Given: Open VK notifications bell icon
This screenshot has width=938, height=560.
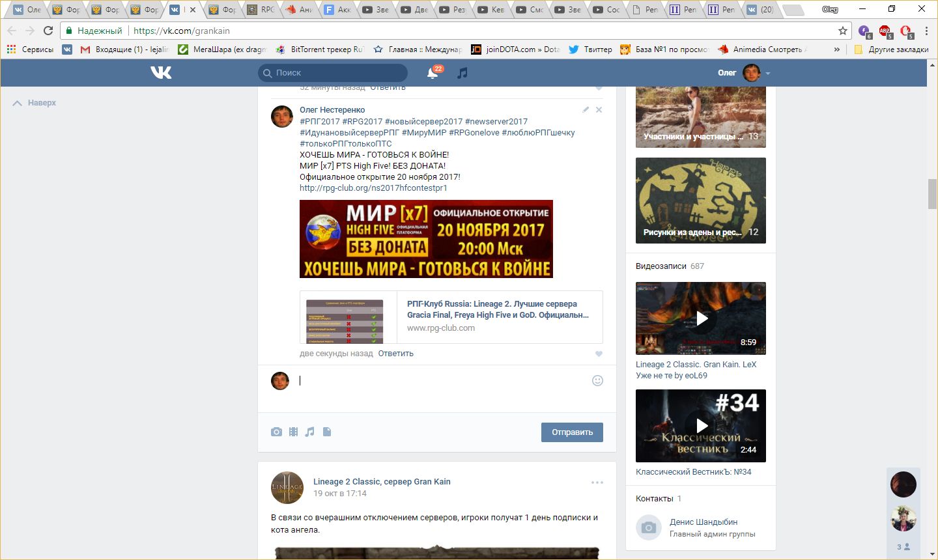Looking at the screenshot, I should pos(433,73).
